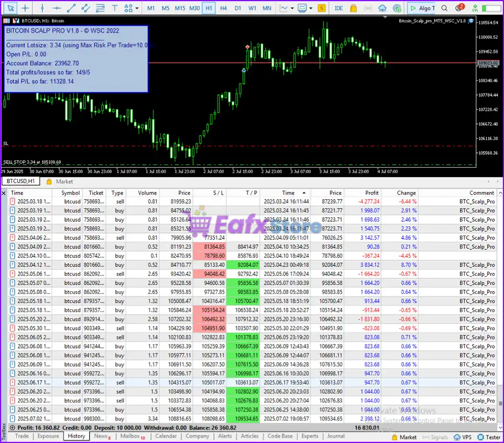This screenshot has width=504, height=443.
Task: Draw a horizontal line on chart
Action: [57, 8]
